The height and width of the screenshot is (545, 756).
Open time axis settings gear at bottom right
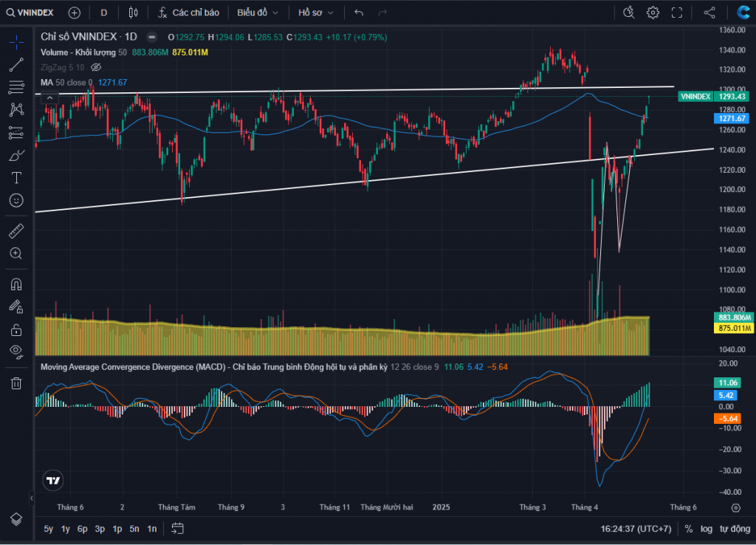point(735,507)
